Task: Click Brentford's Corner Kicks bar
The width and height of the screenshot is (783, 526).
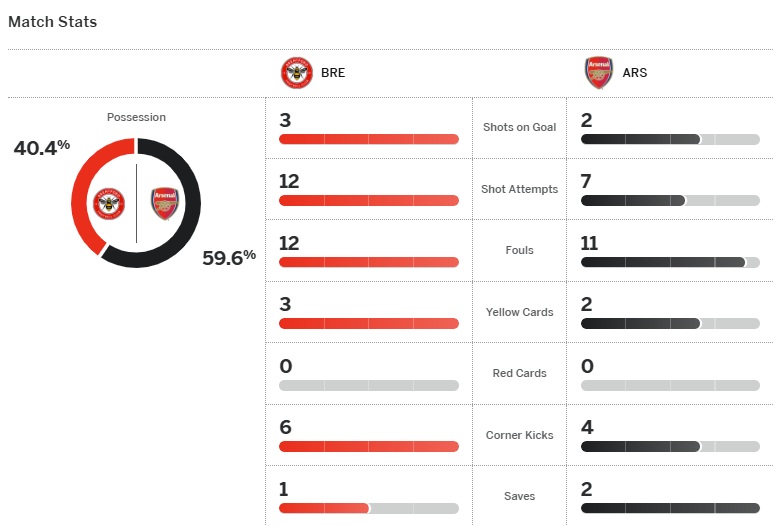Action: [x=369, y=447]
